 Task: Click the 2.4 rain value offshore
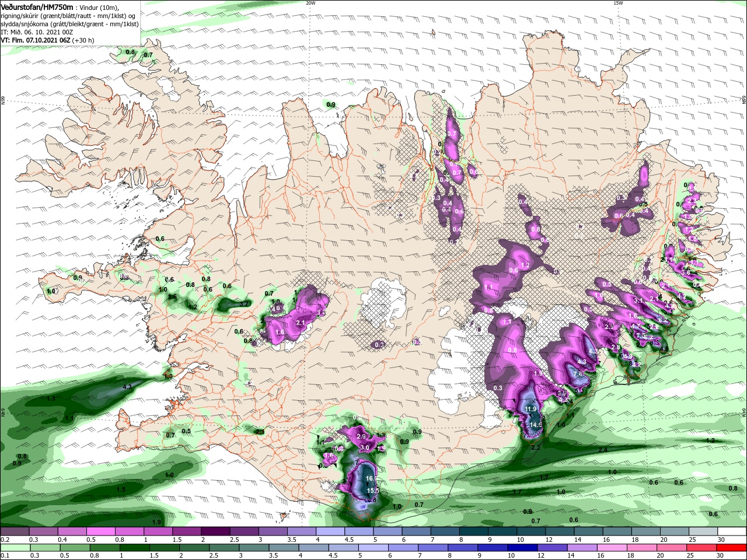tap(603, 450)
